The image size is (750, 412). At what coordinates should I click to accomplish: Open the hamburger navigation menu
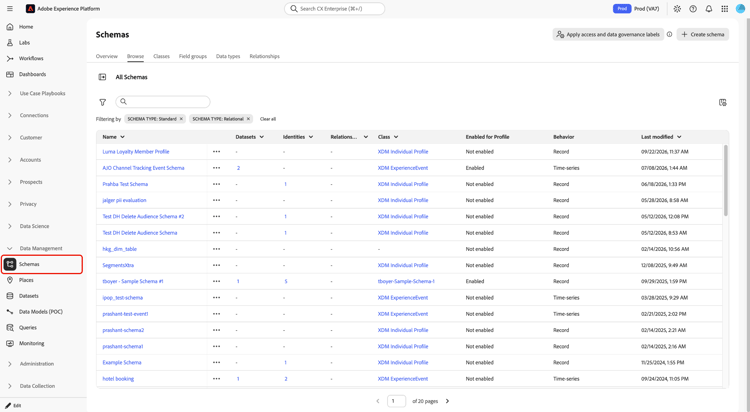10,9
